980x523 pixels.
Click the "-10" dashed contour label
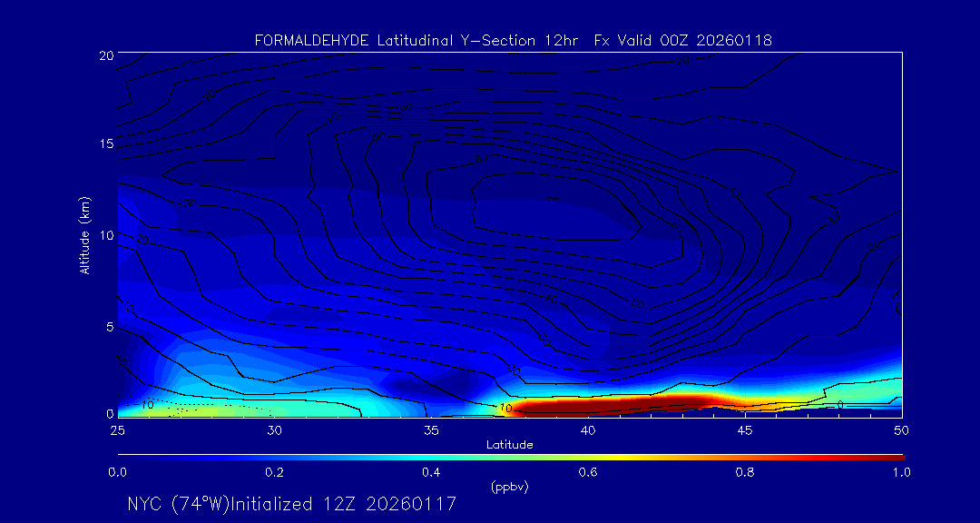point(145,405)
